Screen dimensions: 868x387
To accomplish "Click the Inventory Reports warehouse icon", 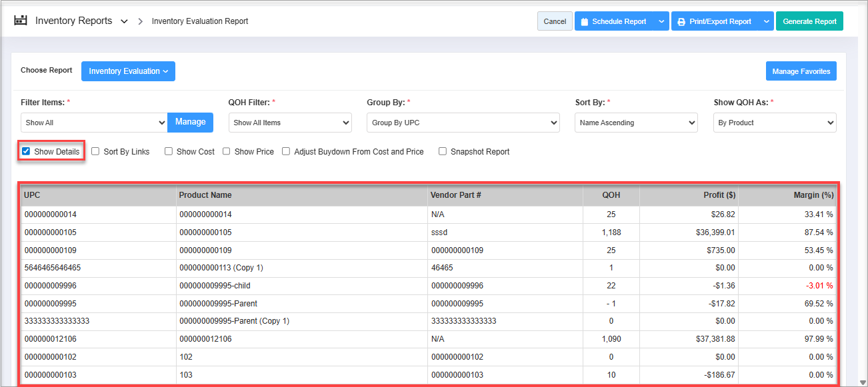I will [x=21, y=21].
